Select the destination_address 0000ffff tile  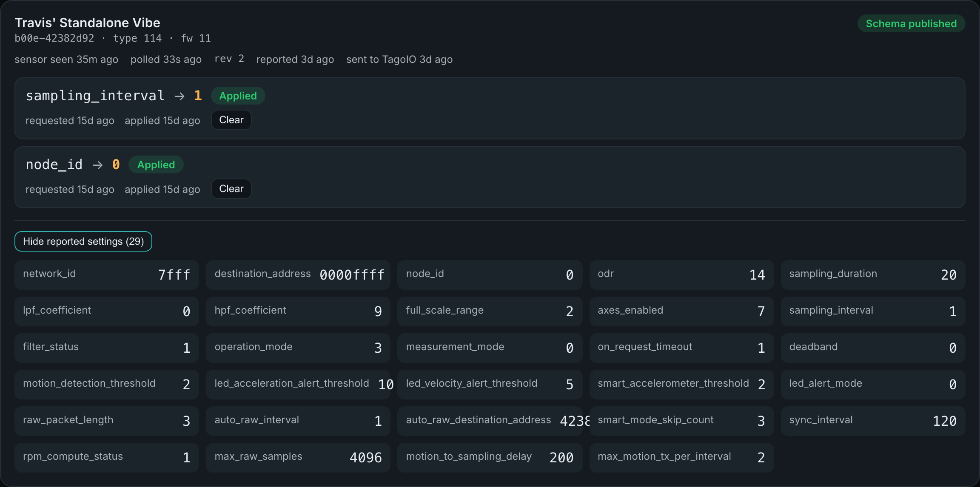coord(298,275)
